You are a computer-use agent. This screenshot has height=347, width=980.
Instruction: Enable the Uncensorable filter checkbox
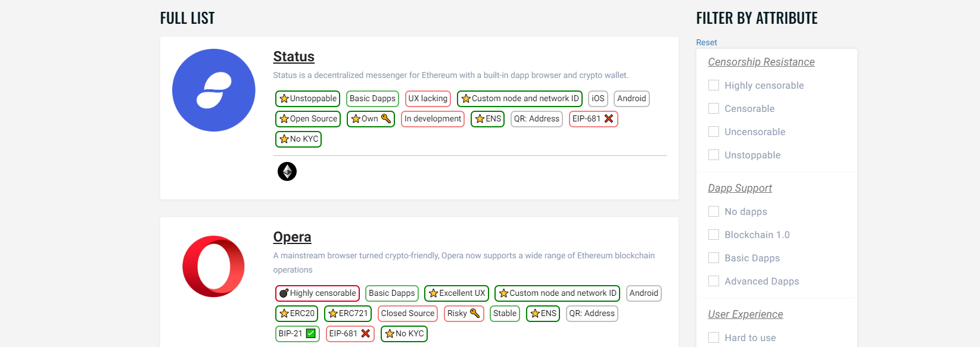pyautogui.click(x=714, y=132)
